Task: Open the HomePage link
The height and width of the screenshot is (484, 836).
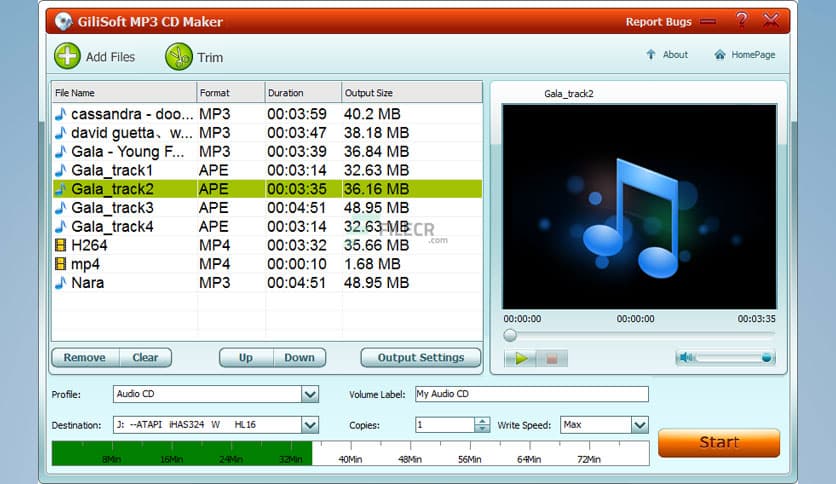Action: click(x=753, y=54)
